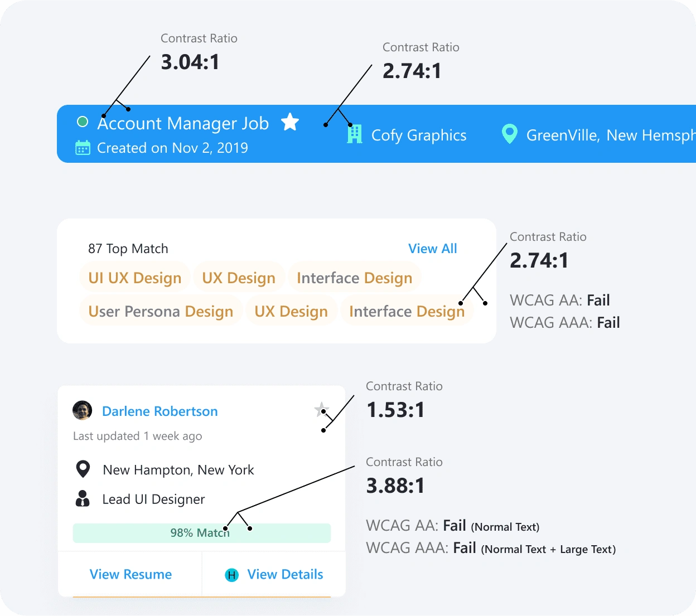696x616 pixels.
Task: Select the User Persona Design tag
Action: pos(161,311)
